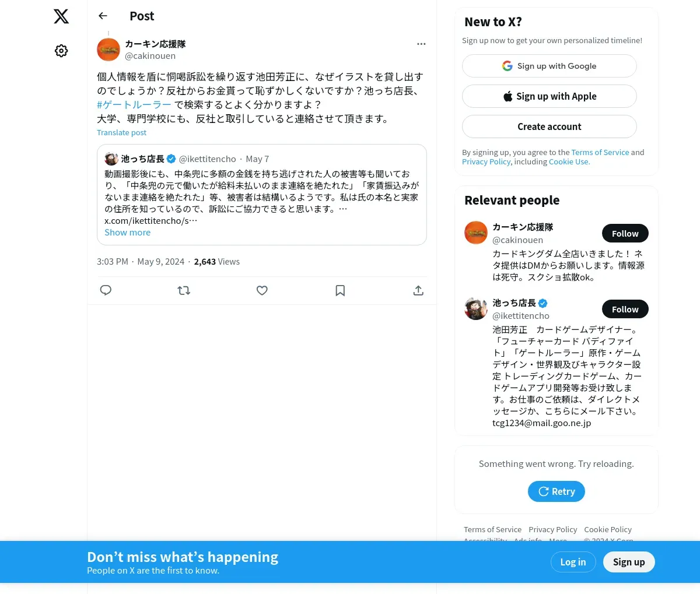The height and width of the screenshot is (594, 700).
Task: Click the share upload icon
Action: pos(418,290)
